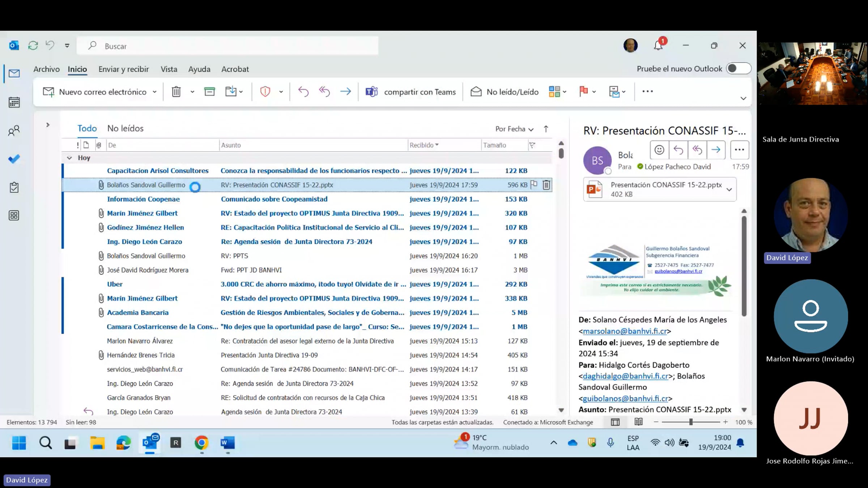The height and width of the screenshot is (488, 868).
Task: Open the Vista ribbon tab
Action: pos(169,69)
